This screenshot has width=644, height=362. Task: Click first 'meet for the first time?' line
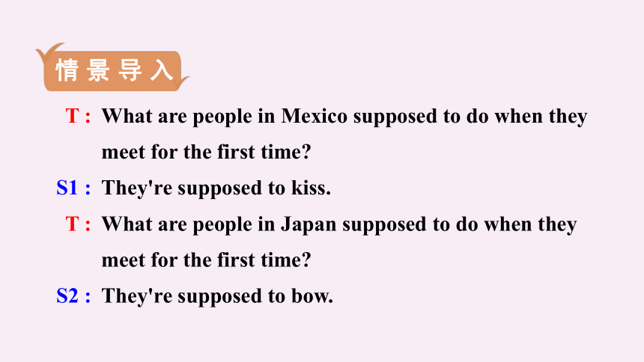[206, 153]
